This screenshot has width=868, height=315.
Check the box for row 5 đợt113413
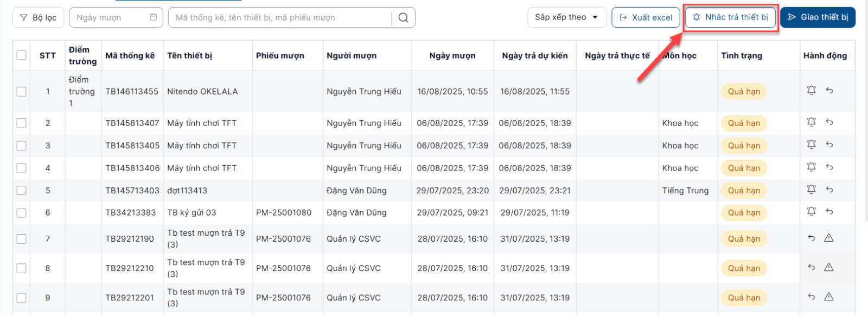click(22, 191)
